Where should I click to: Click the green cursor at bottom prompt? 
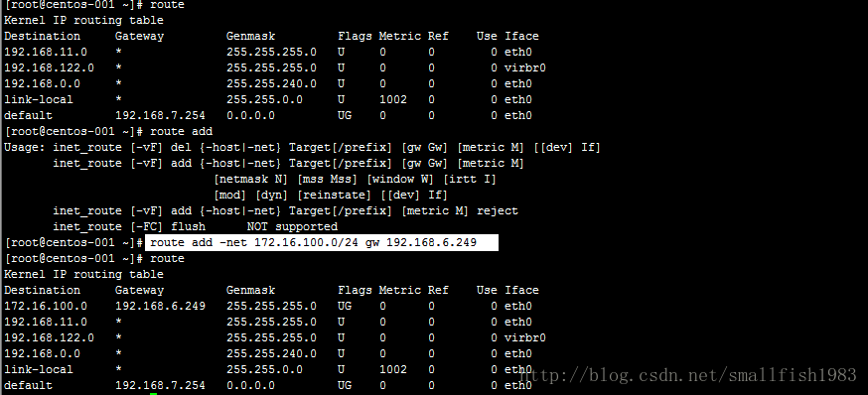[153, 393]
